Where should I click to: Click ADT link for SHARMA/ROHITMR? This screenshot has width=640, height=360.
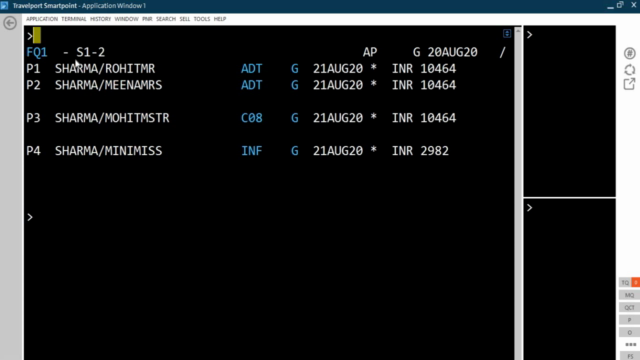(x=251, y=69)
